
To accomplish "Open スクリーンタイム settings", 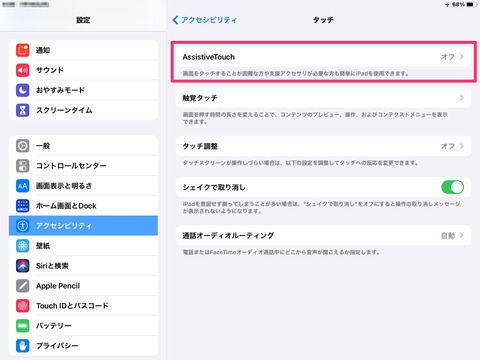I will (x=83, y=110).
